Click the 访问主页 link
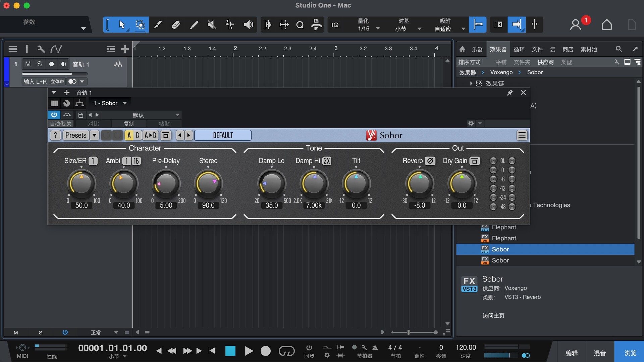The image size is (644, 362). tap(493, 315)
